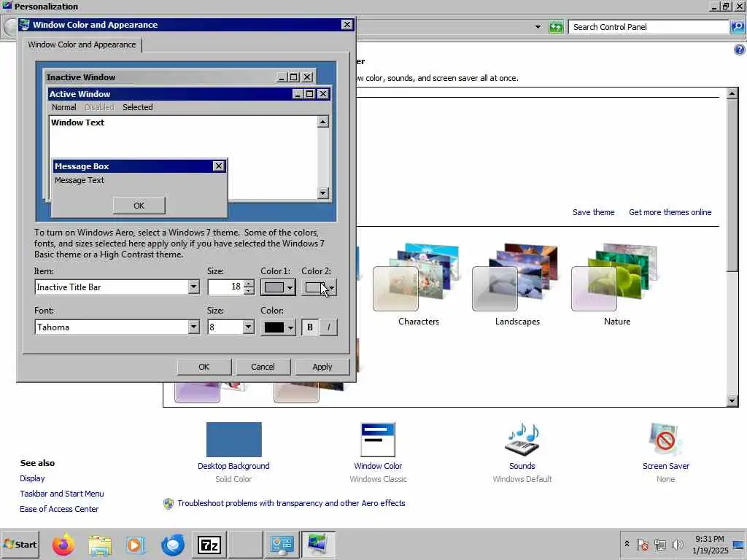Viewport: 747px width, 560px height.
Task: Open Get more themes online link
Action: tap(670, 212)
